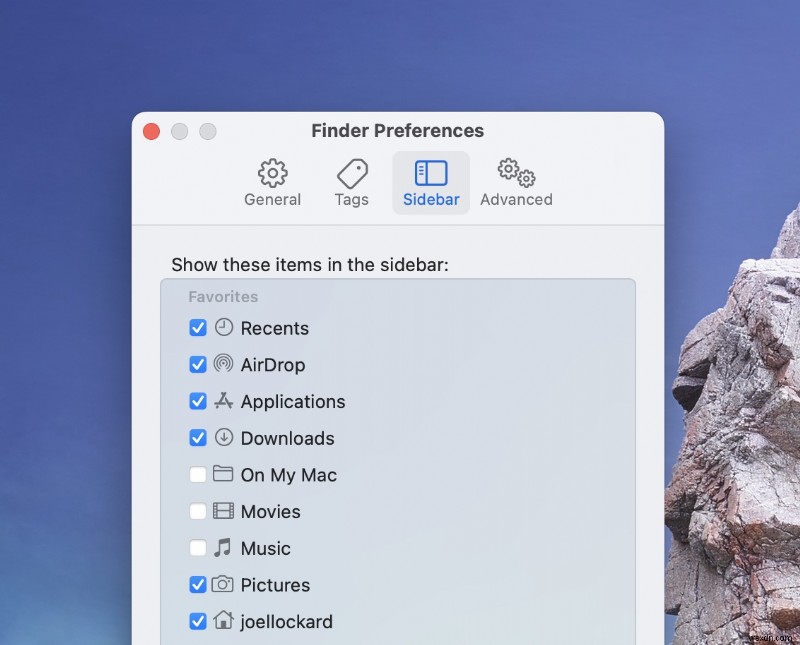Enable On My Mac in the sidebar
The image size is (800, 645).
(197, 475)
